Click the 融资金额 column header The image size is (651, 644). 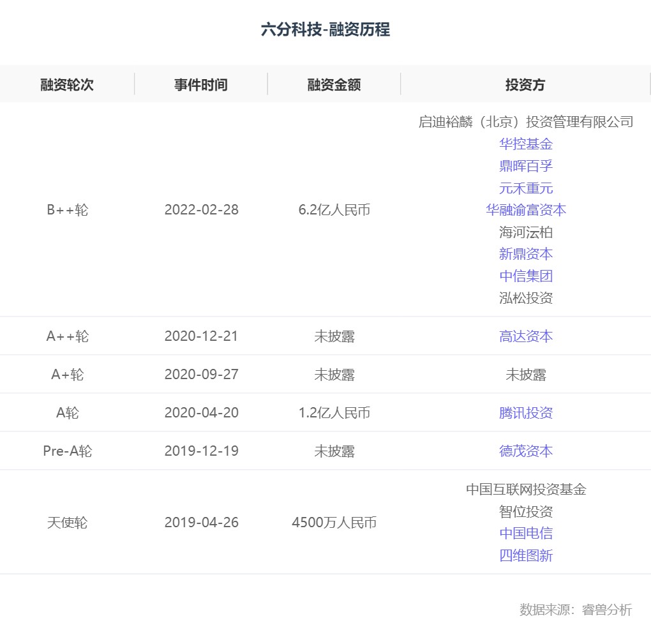point(334,85)
